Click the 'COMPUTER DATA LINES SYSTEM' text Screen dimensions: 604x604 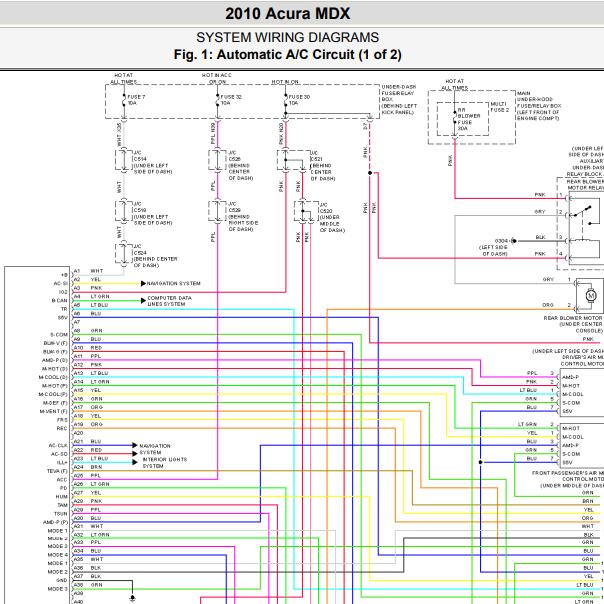[x=169, y=301]
